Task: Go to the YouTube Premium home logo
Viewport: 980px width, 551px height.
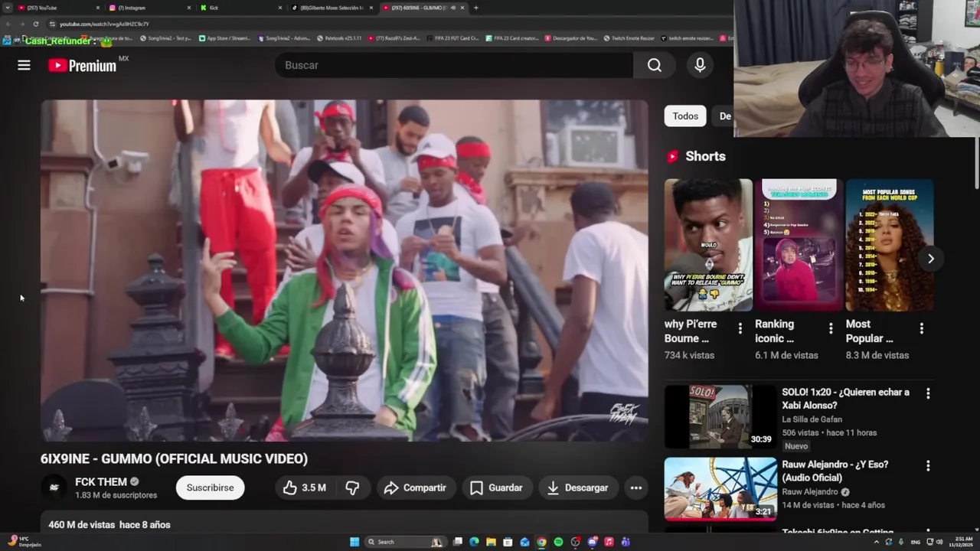Action: click(x=83, y=66)
